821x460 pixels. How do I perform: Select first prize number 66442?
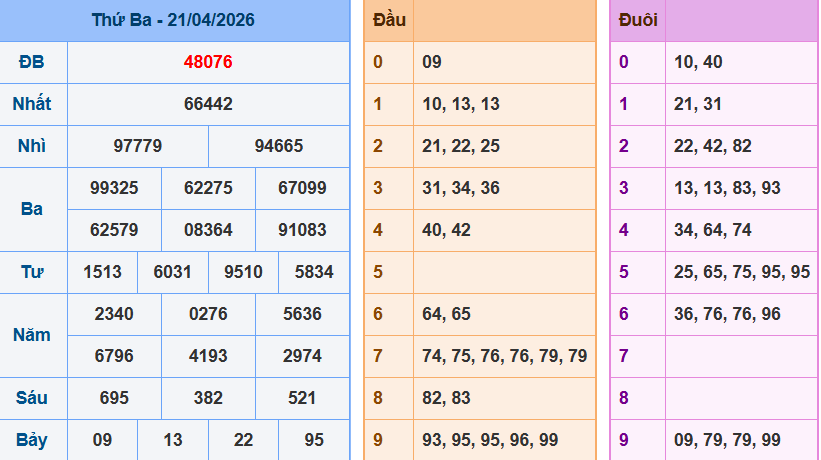pos(208,104)
